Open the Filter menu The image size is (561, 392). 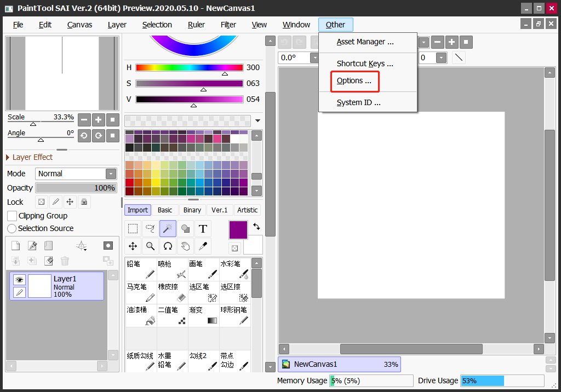228,25
